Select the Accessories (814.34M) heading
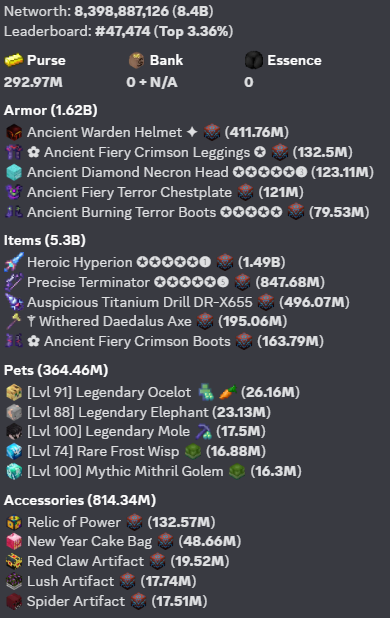The height and width of the screenshot is (618, 390). click(80, 500)
